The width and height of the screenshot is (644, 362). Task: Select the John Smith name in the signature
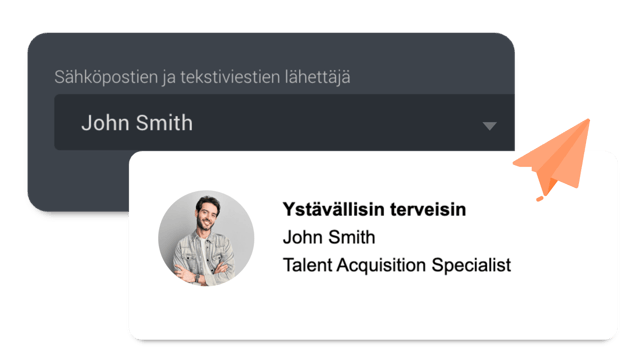tap(329, 237)
